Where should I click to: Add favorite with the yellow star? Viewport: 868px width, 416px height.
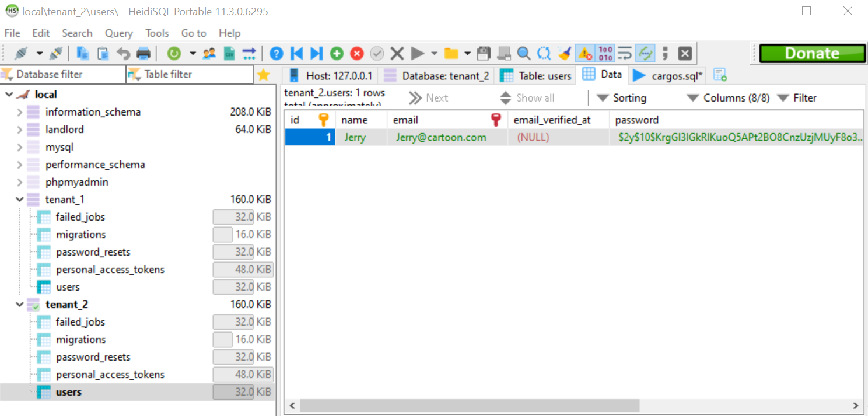click(264, 75)
